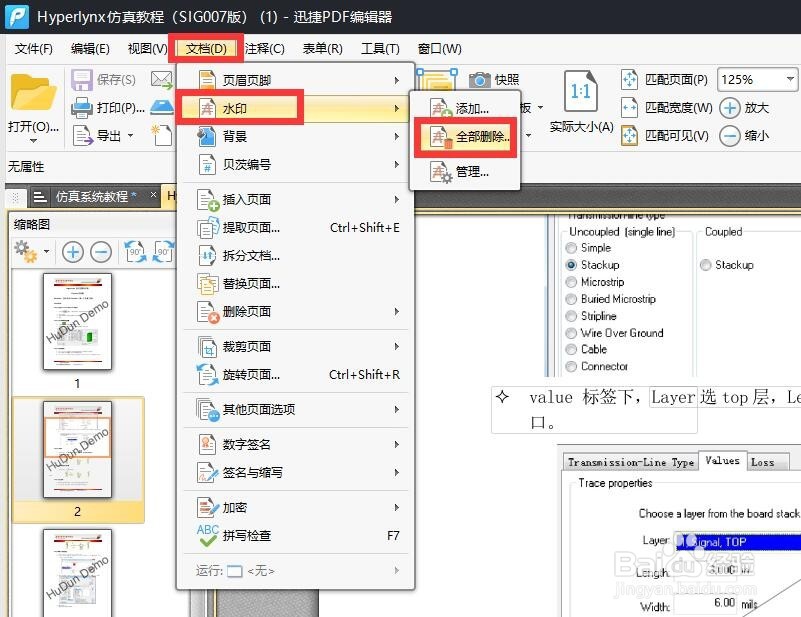Select the Uncoupled Stackup radio button

(571, 265)
